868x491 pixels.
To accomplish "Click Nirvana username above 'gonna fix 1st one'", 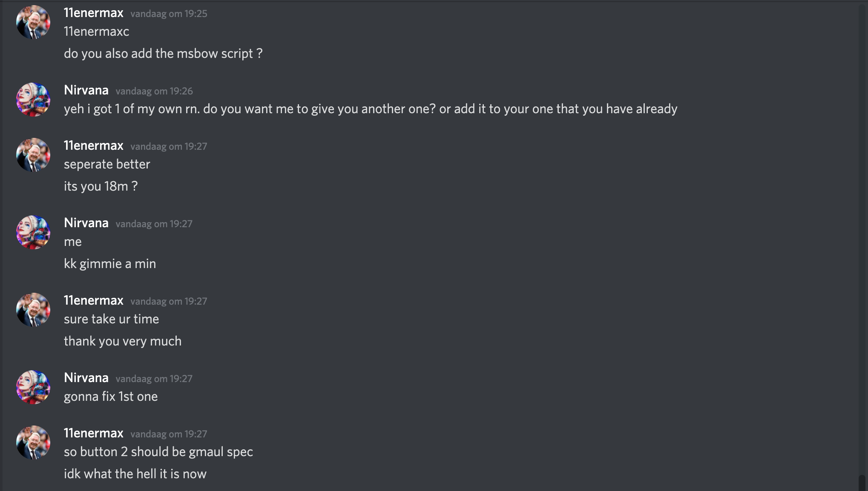I will 86,378.
